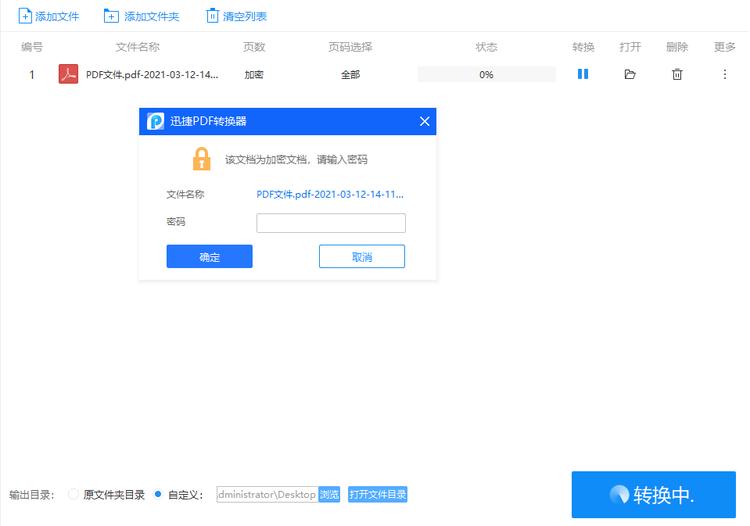Clear the file list (清空列表)
Image resolution: width=750 pixels, height=526 pixels.
[236, 16]
